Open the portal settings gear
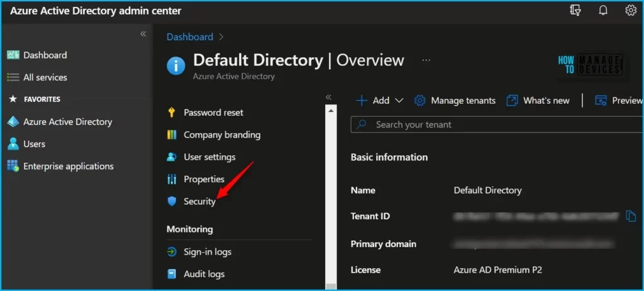 [631, 10]
